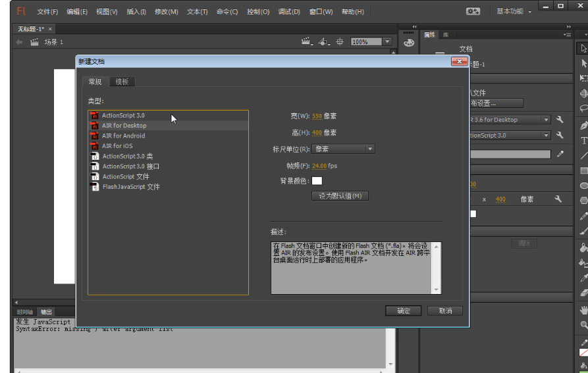Expand the ActionScript 3.0 script dropdown in Properties
588x373 pixels.
tap(546, 136)
